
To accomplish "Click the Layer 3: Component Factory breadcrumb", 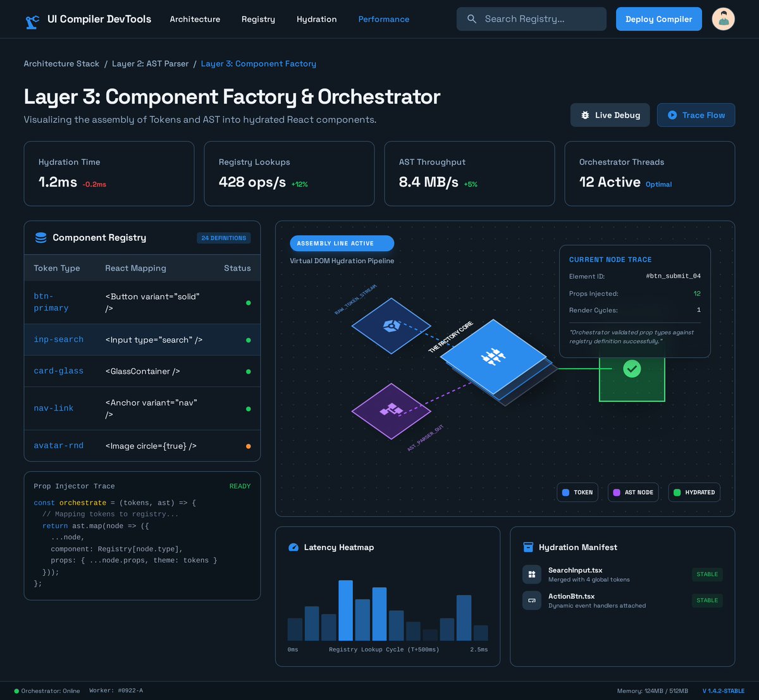I will [258, 64].
